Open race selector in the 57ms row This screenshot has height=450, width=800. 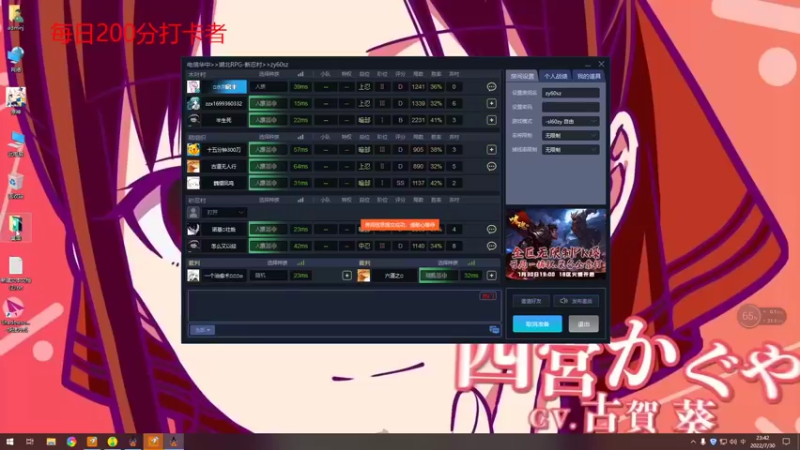[x=268, y=149]
